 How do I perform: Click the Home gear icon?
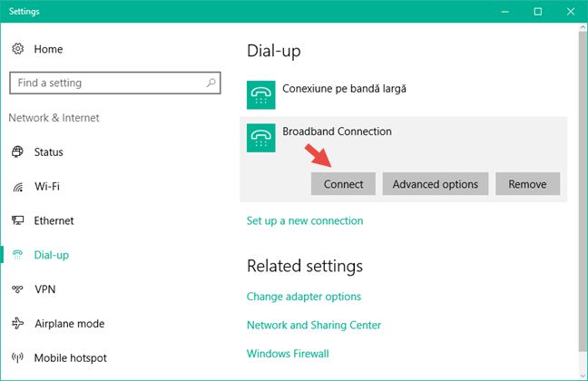tap(17, 49)
